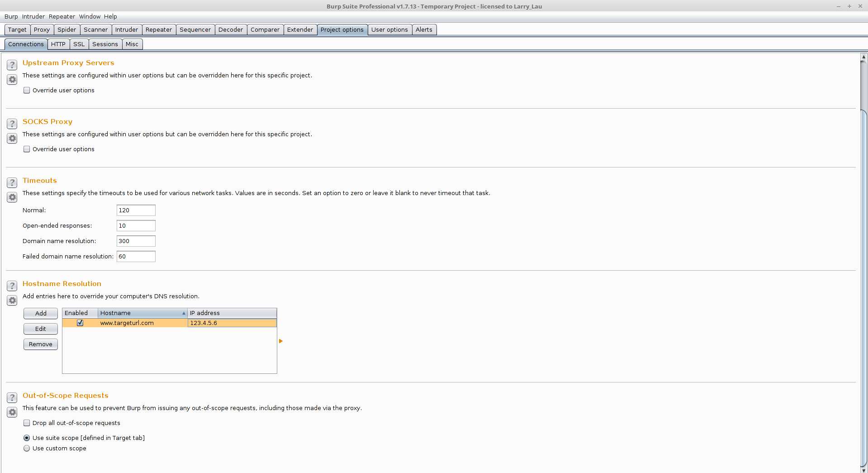Select the Connections sub-tab

(x=26, y=44)
